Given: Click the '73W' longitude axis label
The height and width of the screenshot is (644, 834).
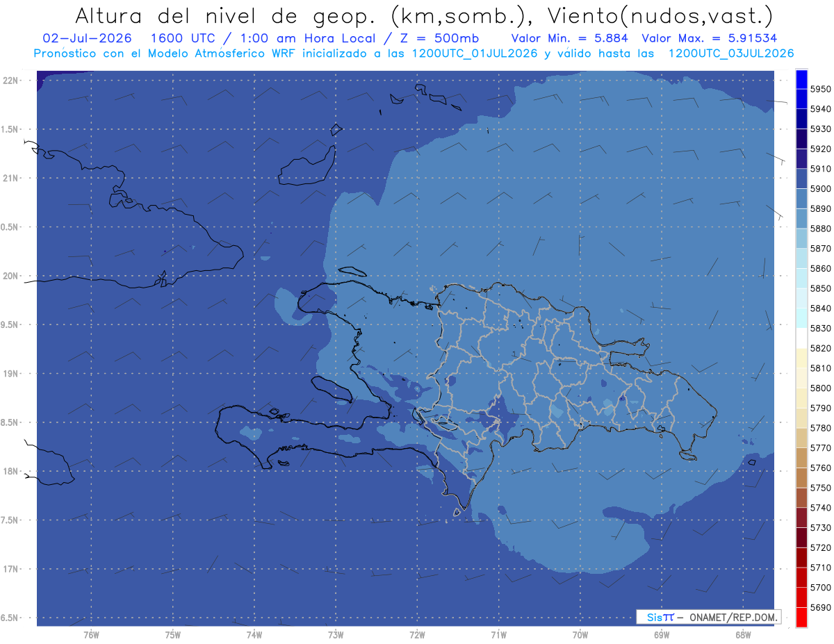Looking at the screenshot, I should point(336,634).
